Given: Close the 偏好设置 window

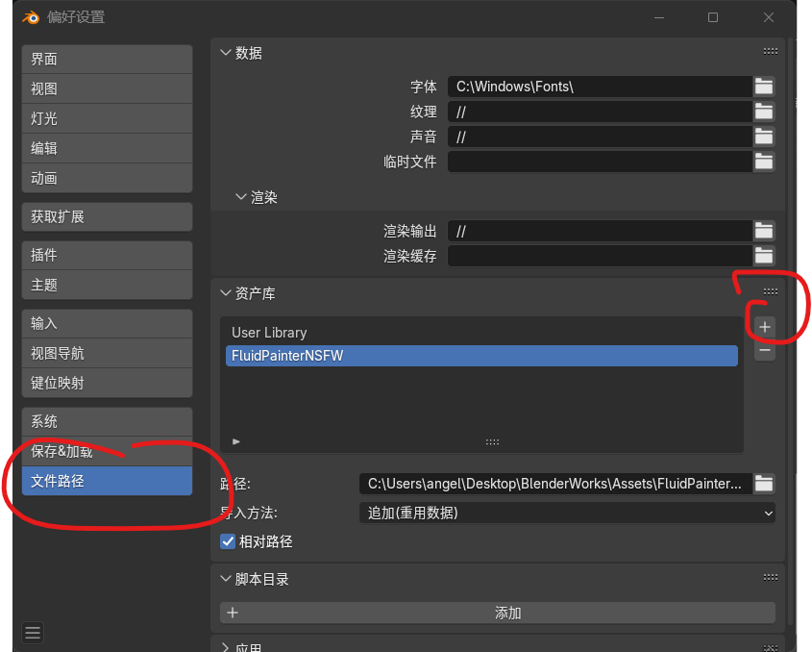Looking at the screenshot, I should [769, 17].
